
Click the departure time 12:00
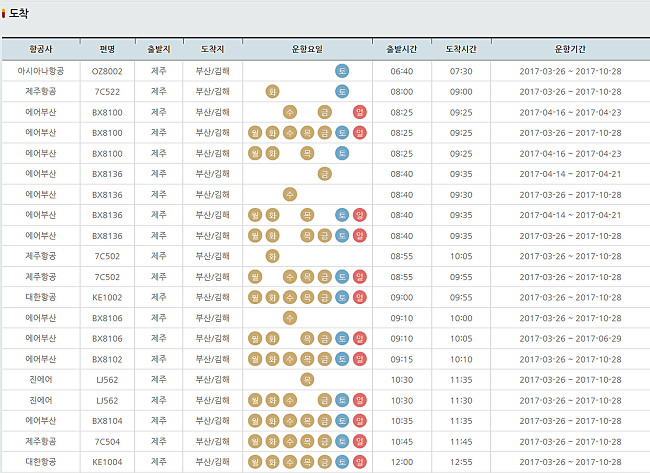402,462
